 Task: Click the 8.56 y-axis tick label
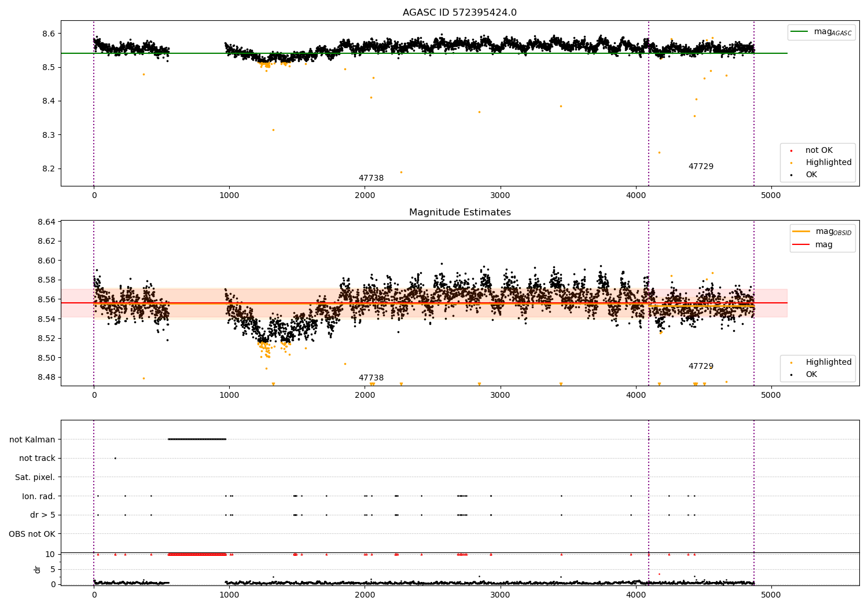point(46,299)
